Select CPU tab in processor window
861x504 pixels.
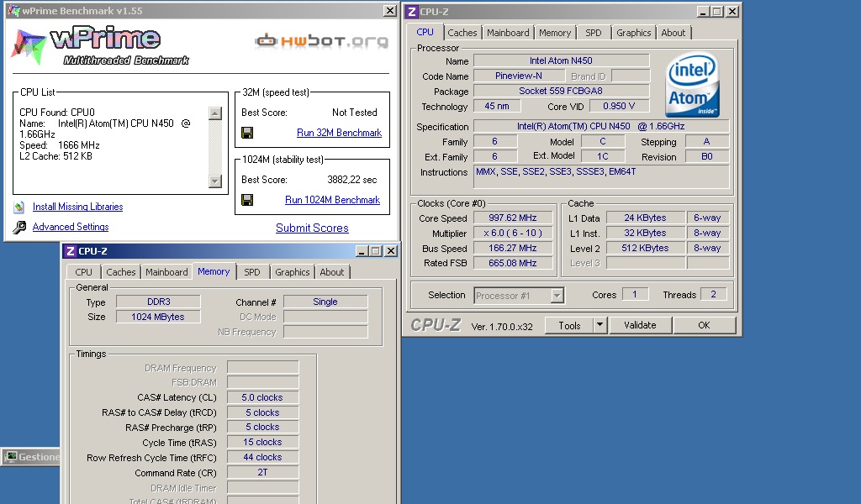[x=425, y=33]
